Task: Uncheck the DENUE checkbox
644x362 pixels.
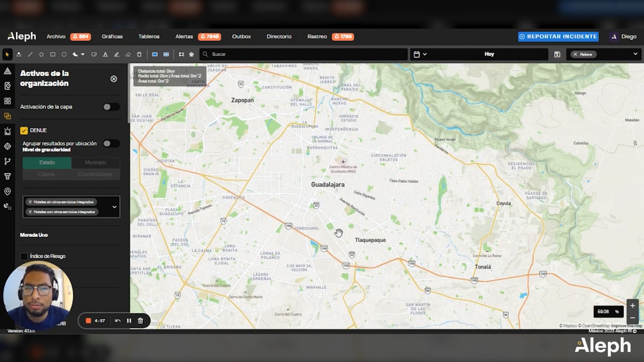Action: coord(24,130)
